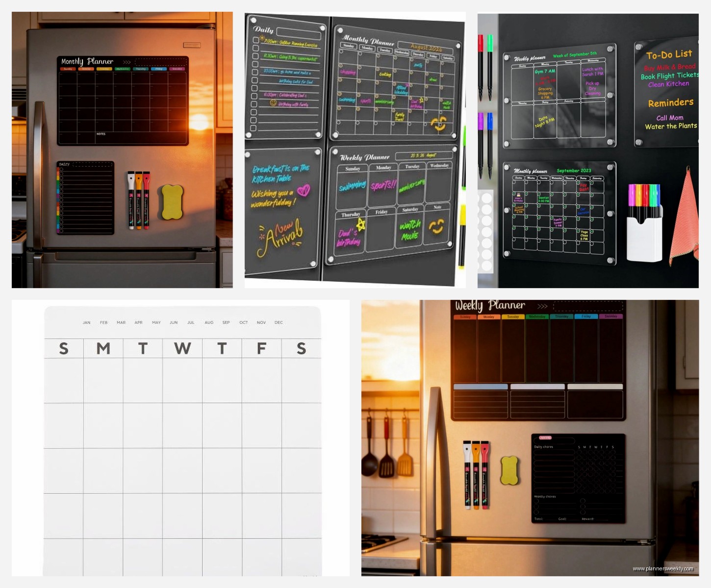This screenshot has height=588, width=711.
Task: Toggle a Monday circle in Daily chores tracker
Action: point(584,452)
